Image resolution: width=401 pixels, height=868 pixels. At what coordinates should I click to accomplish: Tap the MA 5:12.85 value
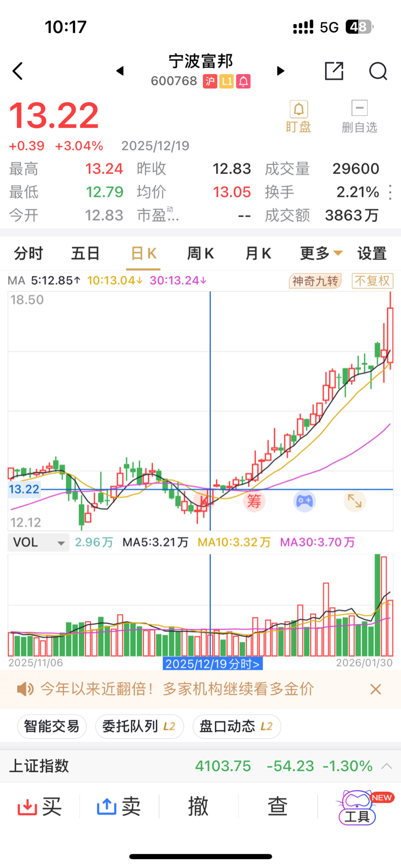pos(56,281)
